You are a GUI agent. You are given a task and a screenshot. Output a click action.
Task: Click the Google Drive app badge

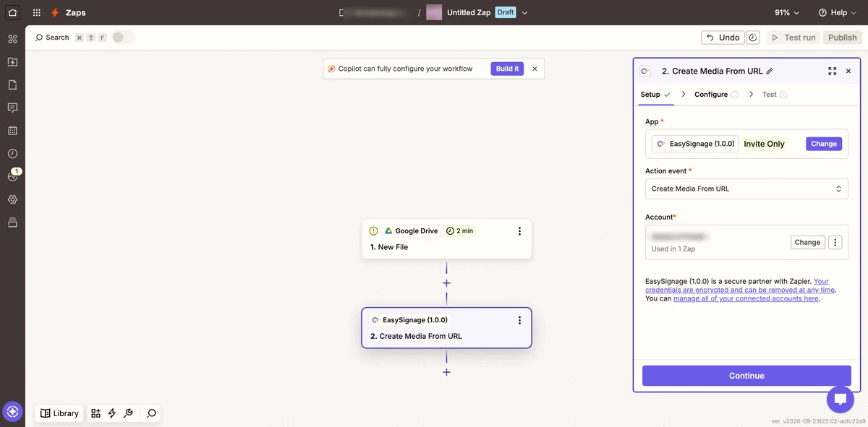coord(411,231)
